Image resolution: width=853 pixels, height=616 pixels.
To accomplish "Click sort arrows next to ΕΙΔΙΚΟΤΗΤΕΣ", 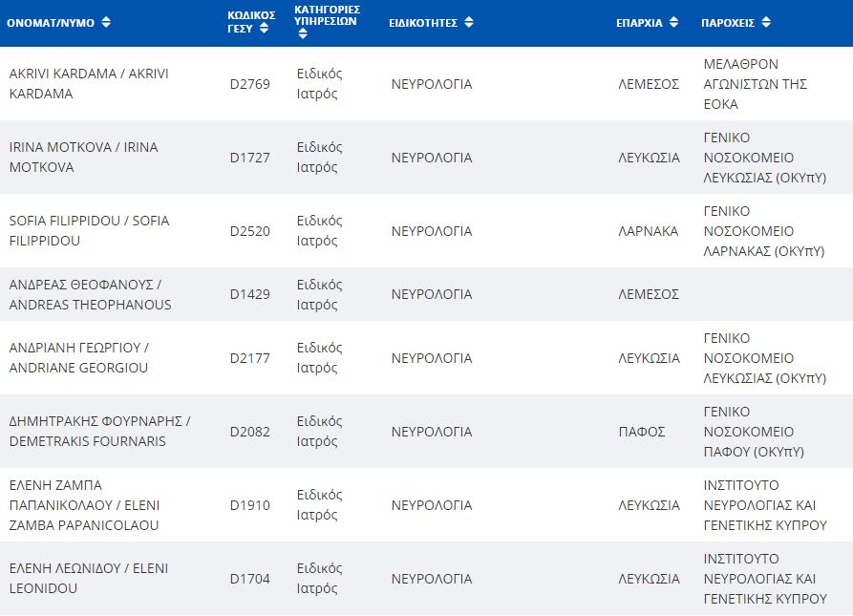I will pyautogui.click(x=469, y=22).
